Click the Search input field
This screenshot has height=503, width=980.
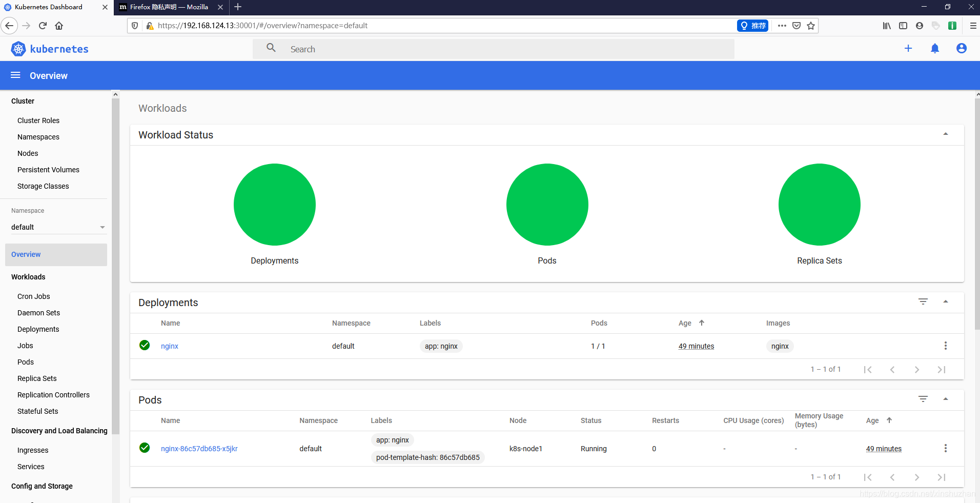click(493, 49)
